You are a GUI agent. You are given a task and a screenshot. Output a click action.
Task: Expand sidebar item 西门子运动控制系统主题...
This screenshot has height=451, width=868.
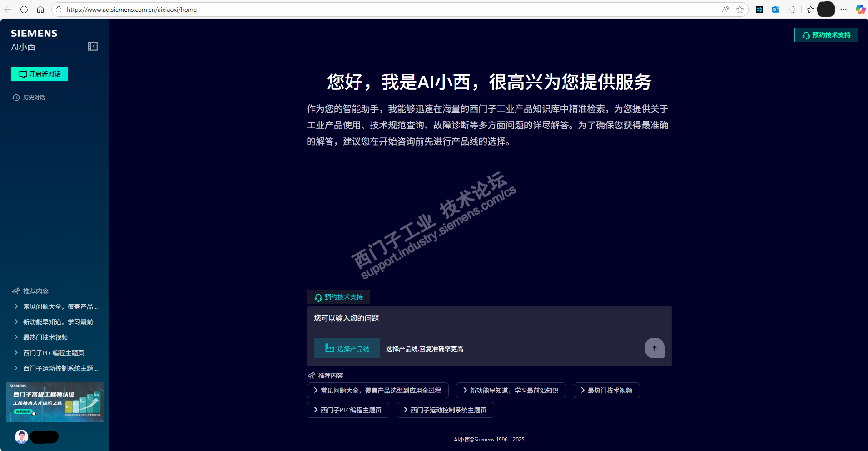point(56,368)
